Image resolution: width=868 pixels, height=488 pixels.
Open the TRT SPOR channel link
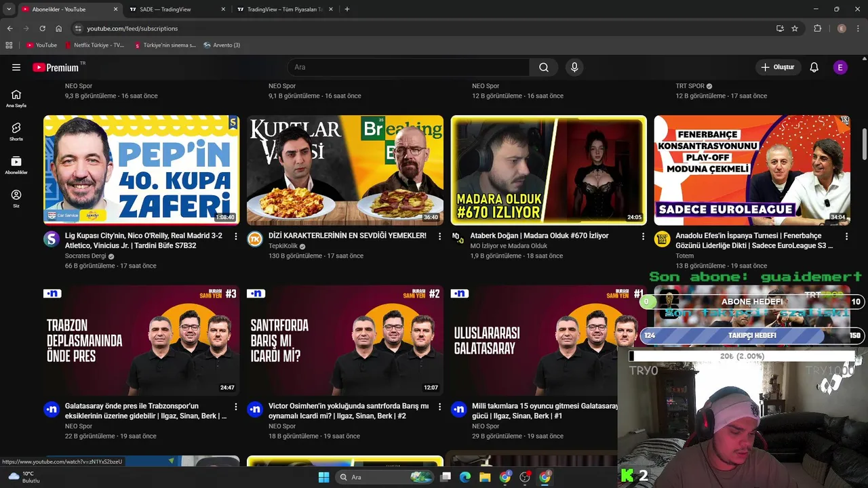pos(690,86)
